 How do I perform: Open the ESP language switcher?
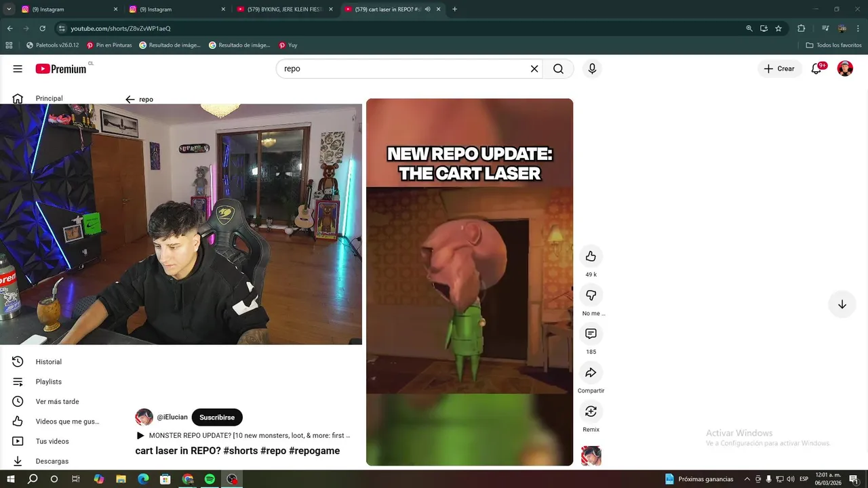tap(804, 479)
